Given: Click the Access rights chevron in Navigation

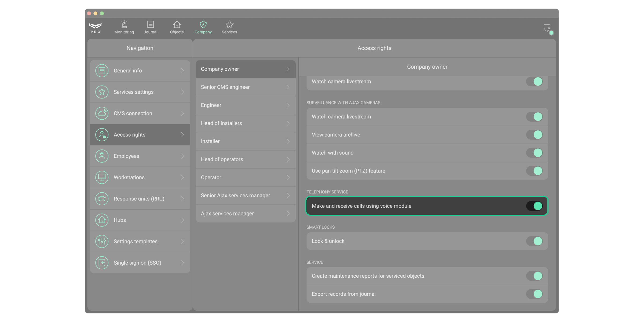Looking at the screenshot, I should [182, 135].
